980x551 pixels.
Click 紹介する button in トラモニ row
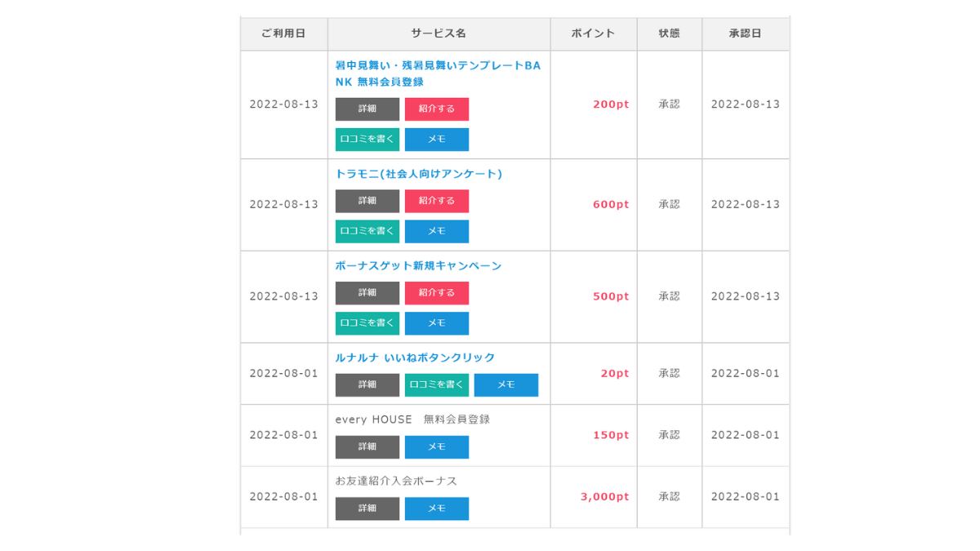pos(437,201)
